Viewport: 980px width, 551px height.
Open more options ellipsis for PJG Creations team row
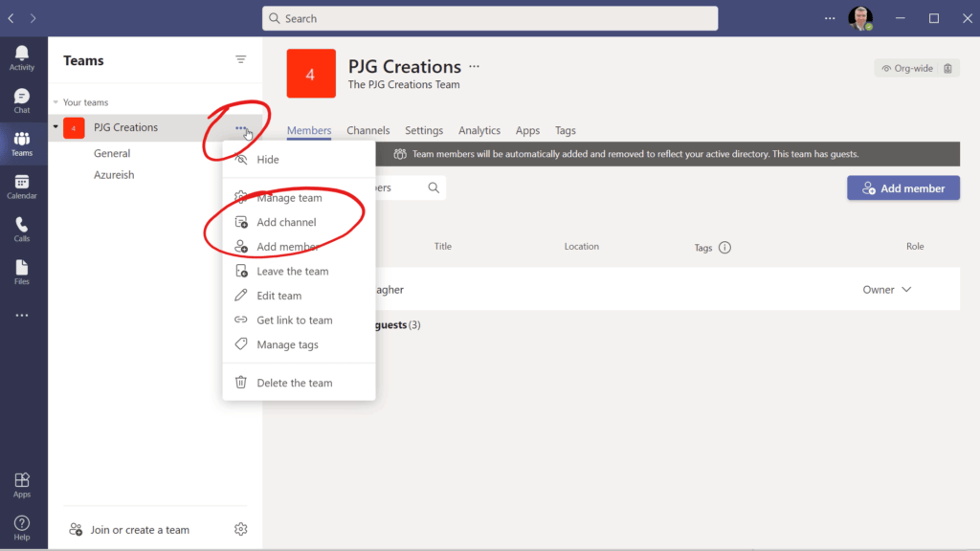[240, 128]
